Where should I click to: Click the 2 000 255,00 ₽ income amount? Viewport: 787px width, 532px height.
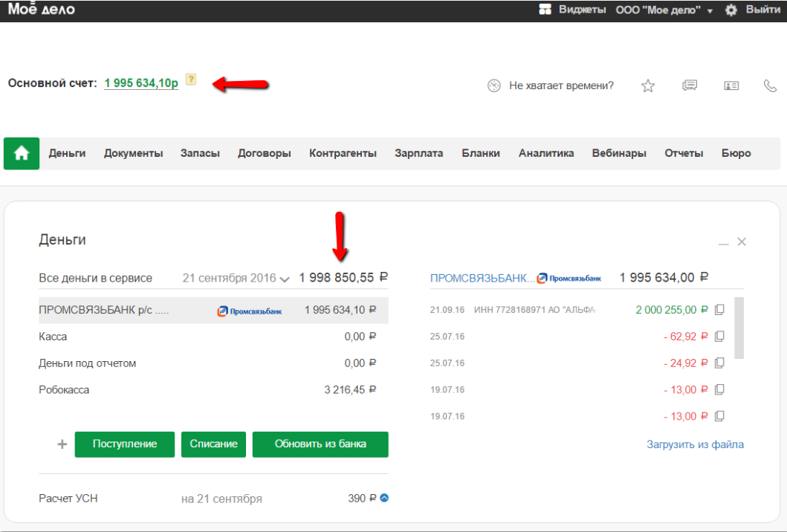tap(672, 310)
